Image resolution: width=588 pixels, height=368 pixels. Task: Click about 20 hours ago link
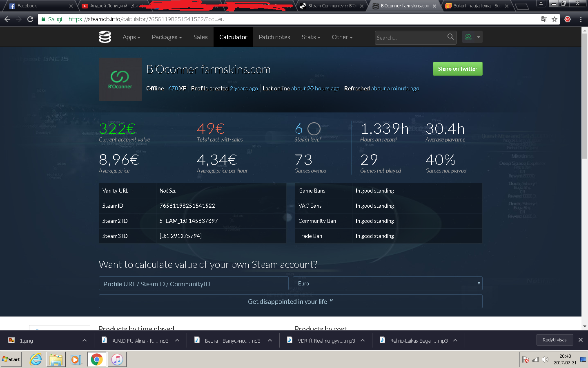coord(315,88)
